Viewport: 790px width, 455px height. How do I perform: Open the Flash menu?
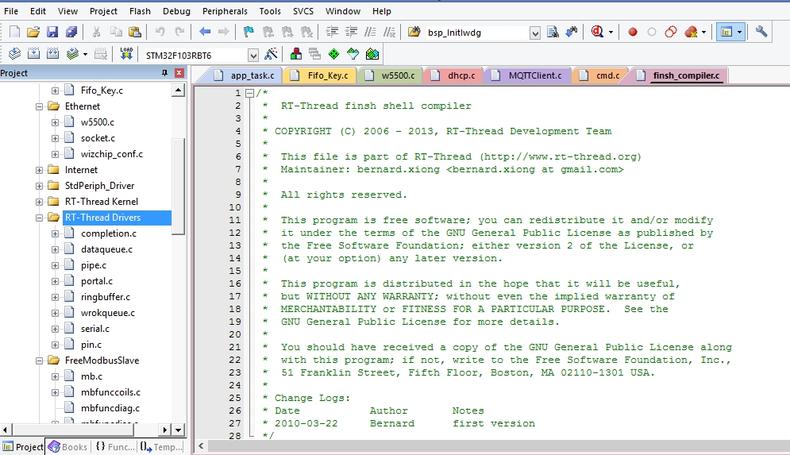pos(140,11)
